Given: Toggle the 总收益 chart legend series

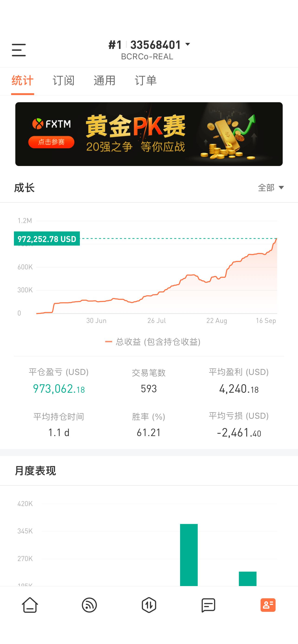Looking at the screenshot, I should tap(153, 342).
